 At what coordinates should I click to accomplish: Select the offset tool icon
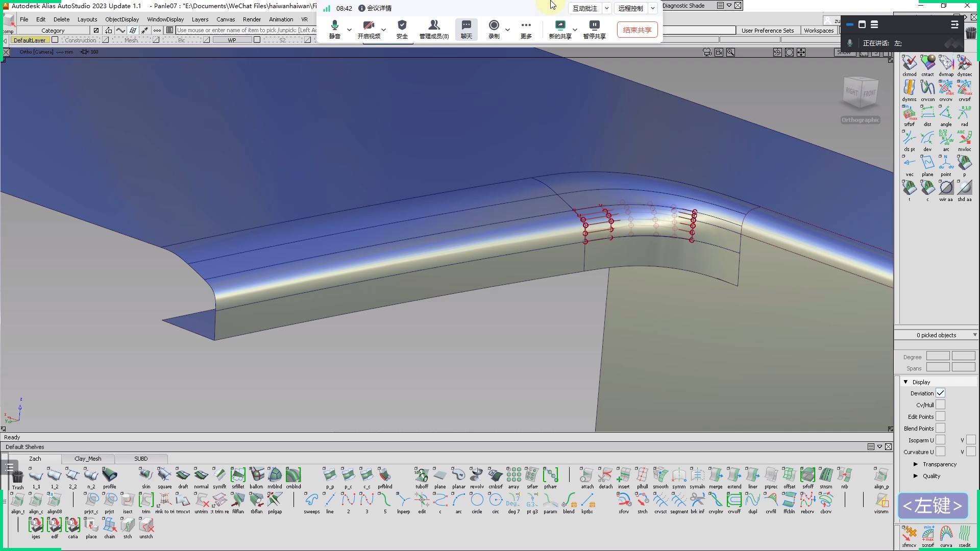789,475
